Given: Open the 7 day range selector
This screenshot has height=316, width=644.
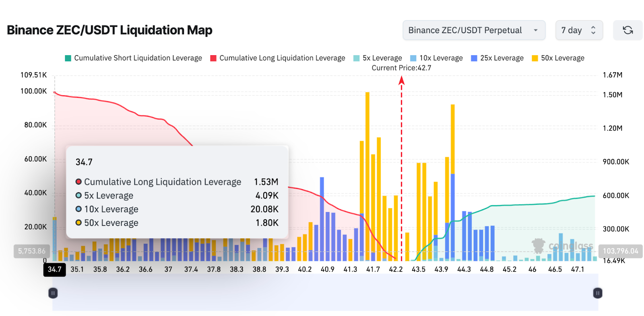Looking at the screenshot, I should 579,30.
